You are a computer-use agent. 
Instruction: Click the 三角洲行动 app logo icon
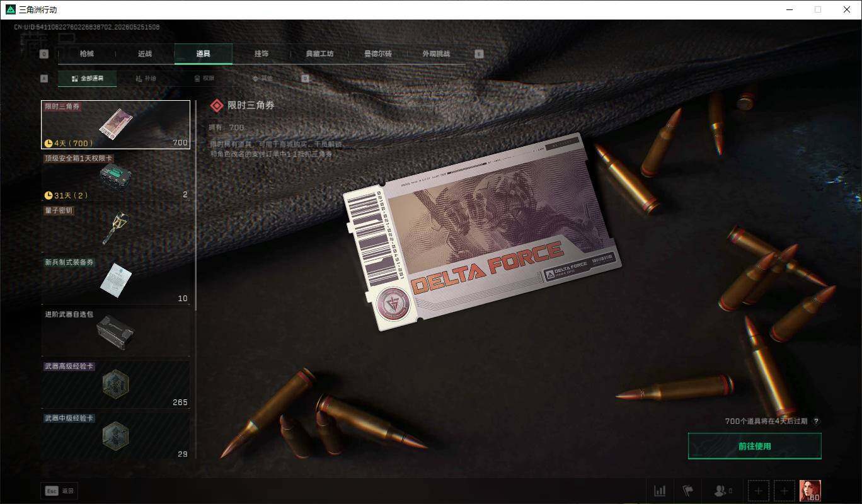coord(10,9)
